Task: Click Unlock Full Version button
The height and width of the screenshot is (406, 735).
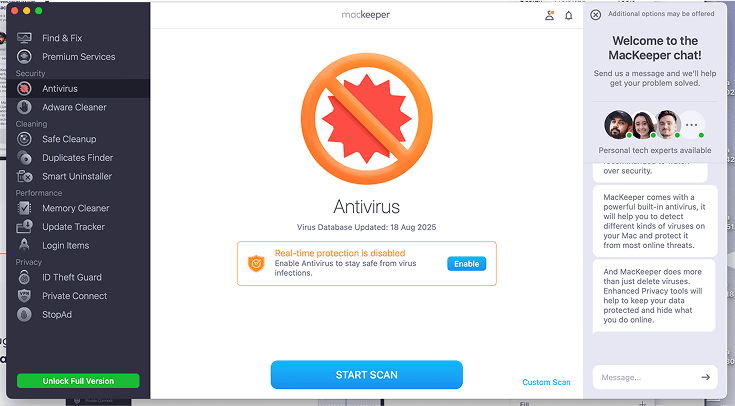Action: (78, 381)
